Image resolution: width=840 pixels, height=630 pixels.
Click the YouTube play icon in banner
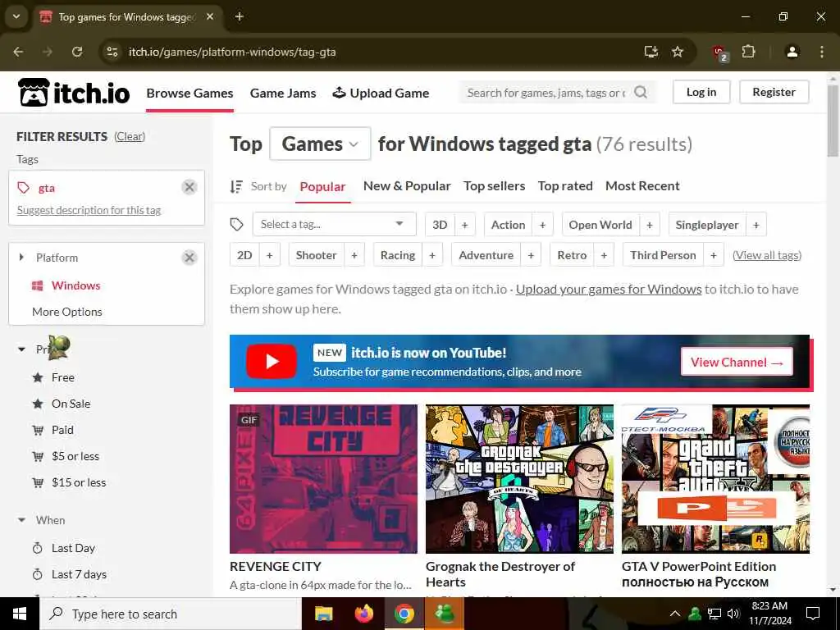272,362
